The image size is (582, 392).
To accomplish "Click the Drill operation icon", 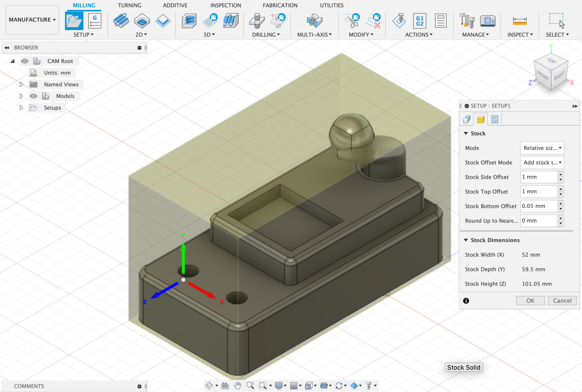I will [257, 21].
